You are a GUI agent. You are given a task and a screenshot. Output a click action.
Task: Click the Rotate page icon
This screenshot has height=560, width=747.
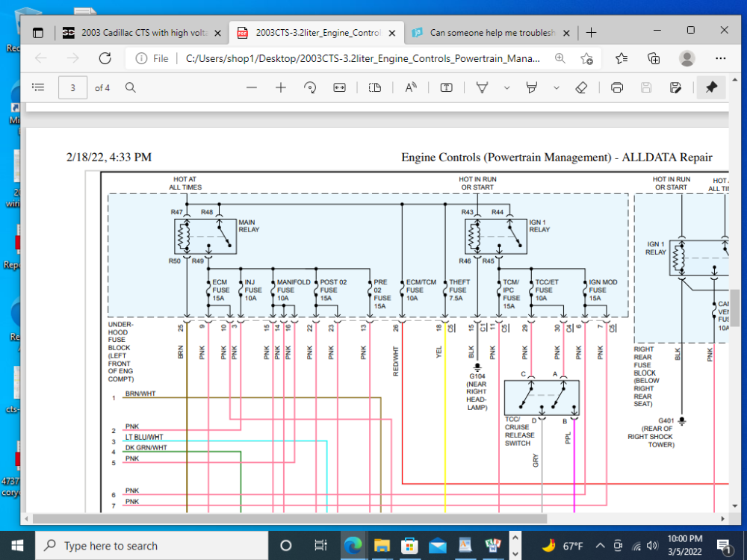[x=310, y=87]
